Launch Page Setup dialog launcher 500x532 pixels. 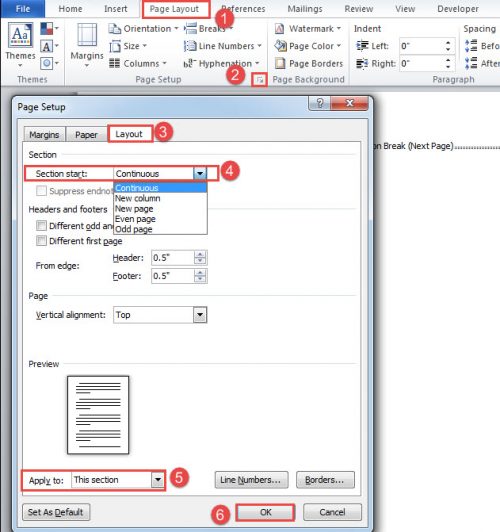(259, 80)
